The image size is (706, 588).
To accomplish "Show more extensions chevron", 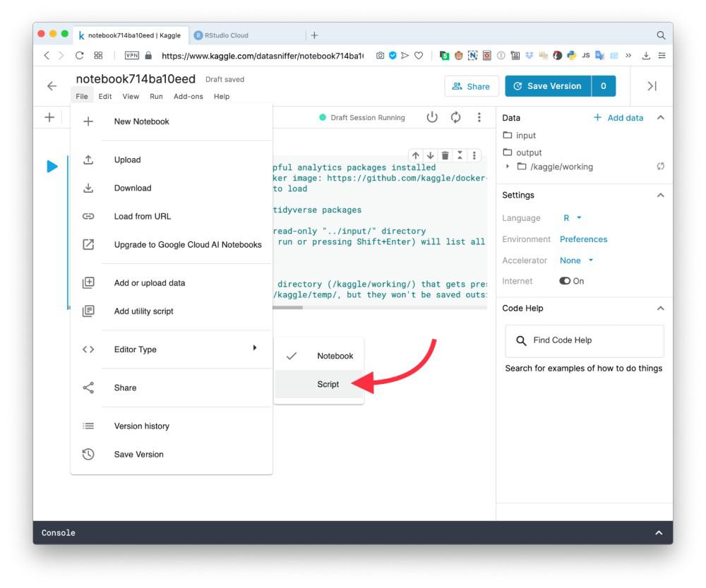I will tap(628, 55).
